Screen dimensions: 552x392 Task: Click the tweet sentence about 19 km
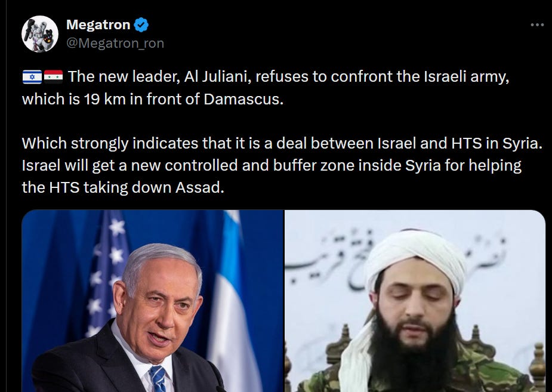[x=266, y=88]
